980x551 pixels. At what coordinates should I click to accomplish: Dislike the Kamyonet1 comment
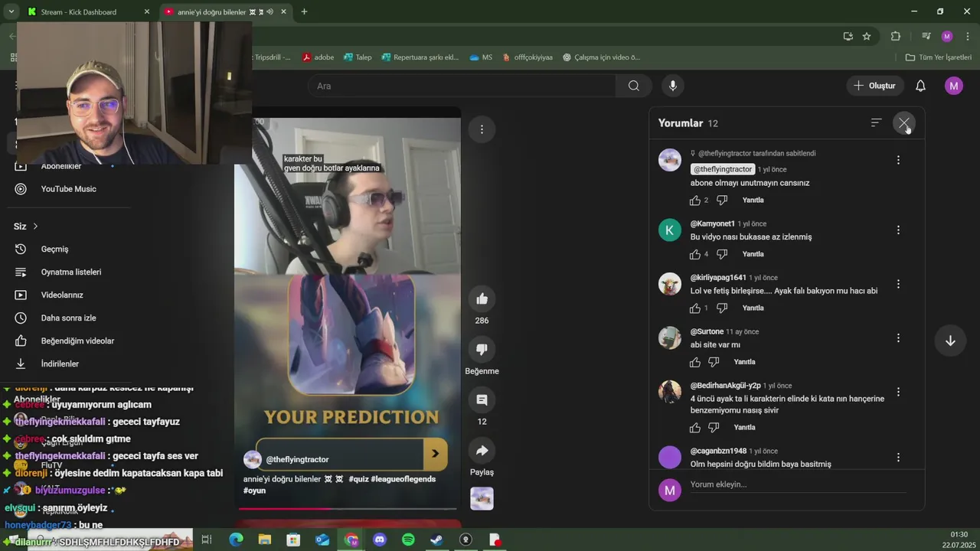coord(722,254)
